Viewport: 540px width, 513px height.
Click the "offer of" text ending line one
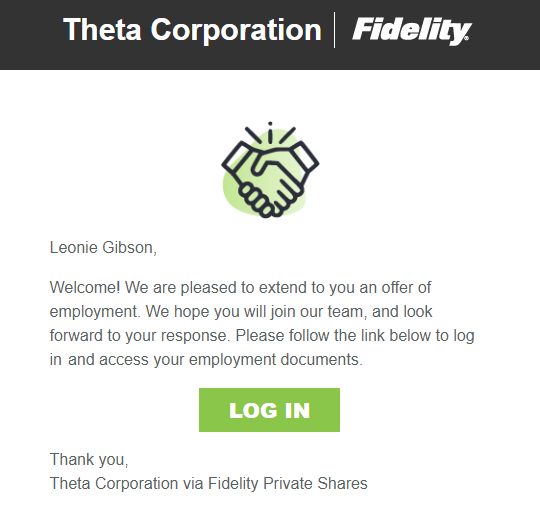point(406,287)
